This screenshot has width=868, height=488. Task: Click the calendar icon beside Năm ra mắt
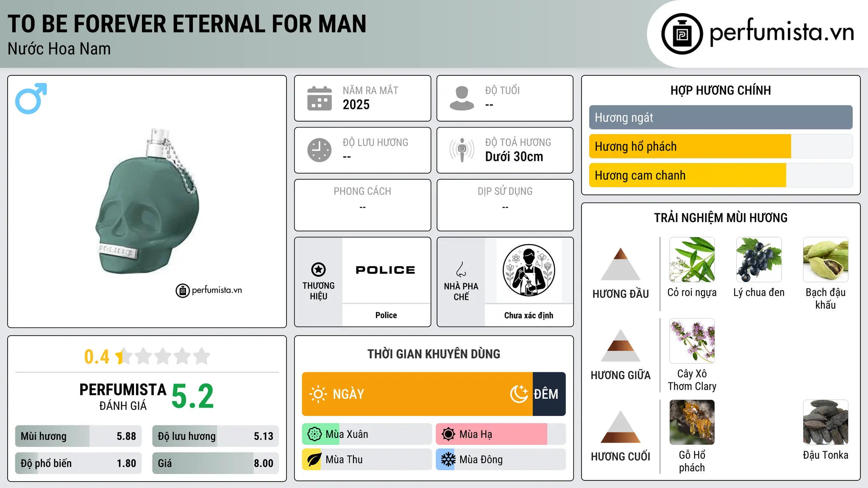click(x=319, y=98)
